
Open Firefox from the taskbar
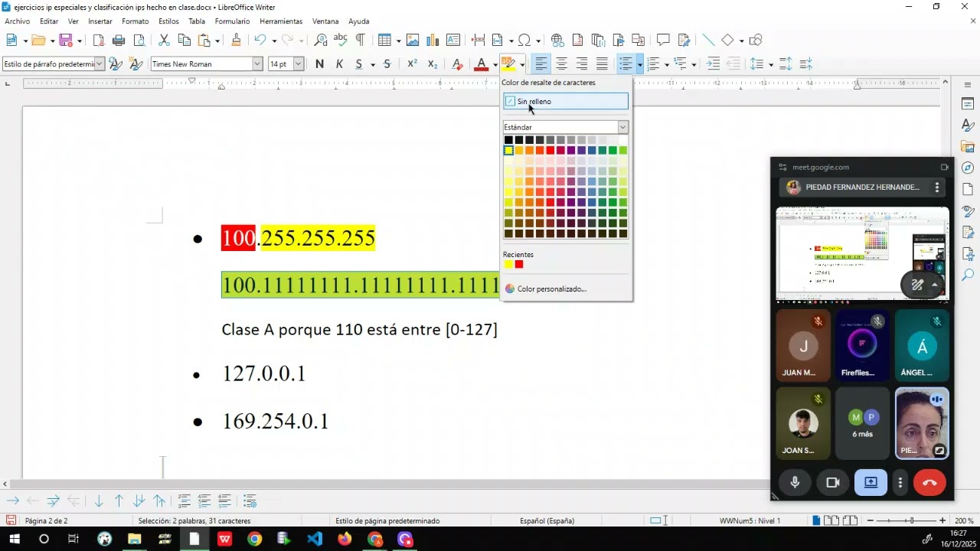click(345, 540)
